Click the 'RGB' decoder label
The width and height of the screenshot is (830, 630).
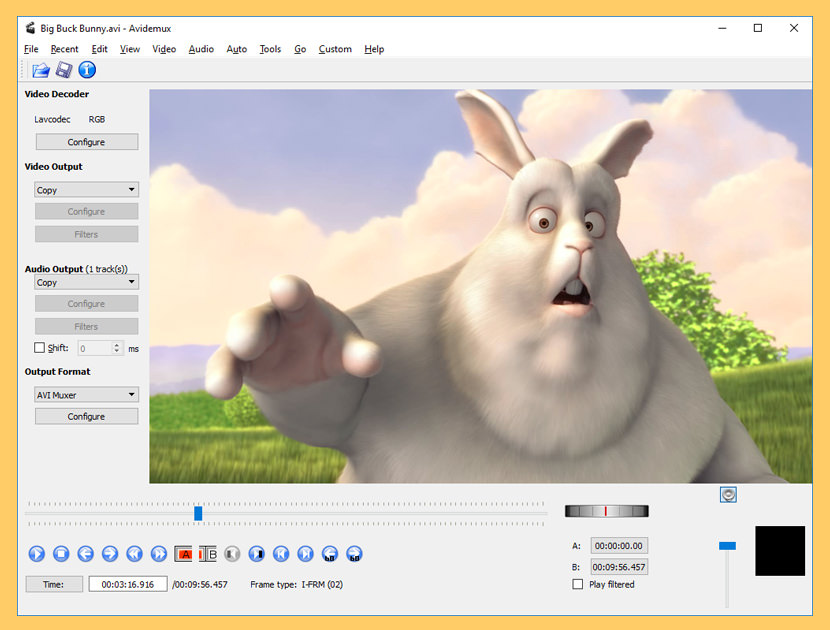tap(97, 120)
